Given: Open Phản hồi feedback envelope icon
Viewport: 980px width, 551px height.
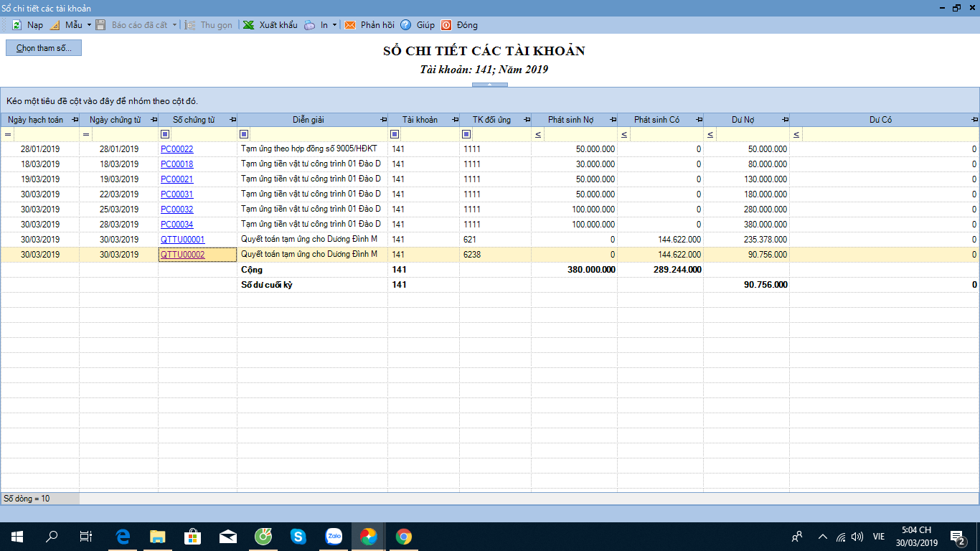Looking at the screenshot, I should 350,25.
